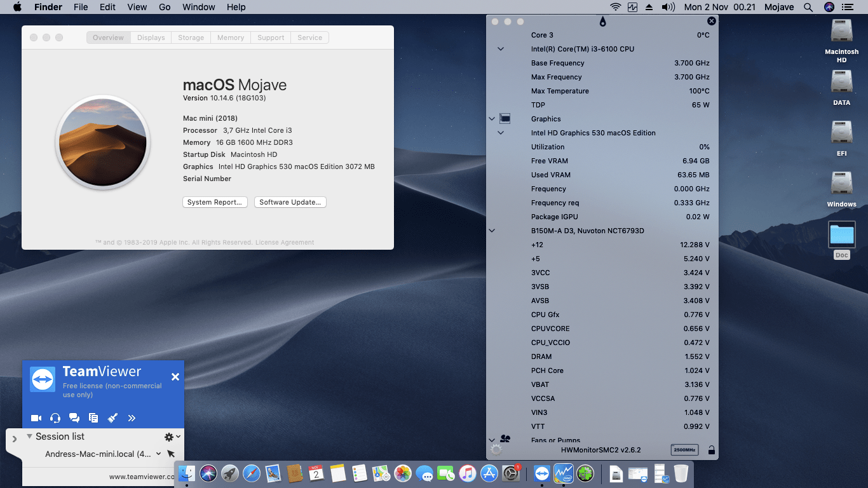Start a video call in TeamViewer

(36, 417)
